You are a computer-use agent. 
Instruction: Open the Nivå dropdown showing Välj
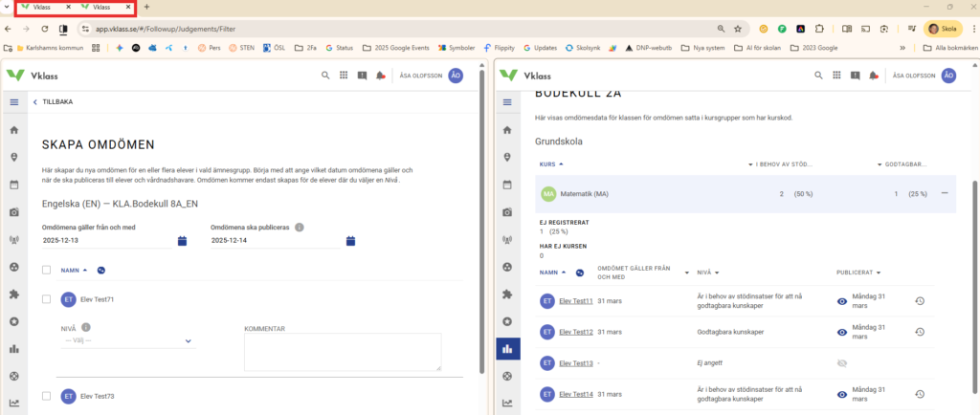click(127, 340)
